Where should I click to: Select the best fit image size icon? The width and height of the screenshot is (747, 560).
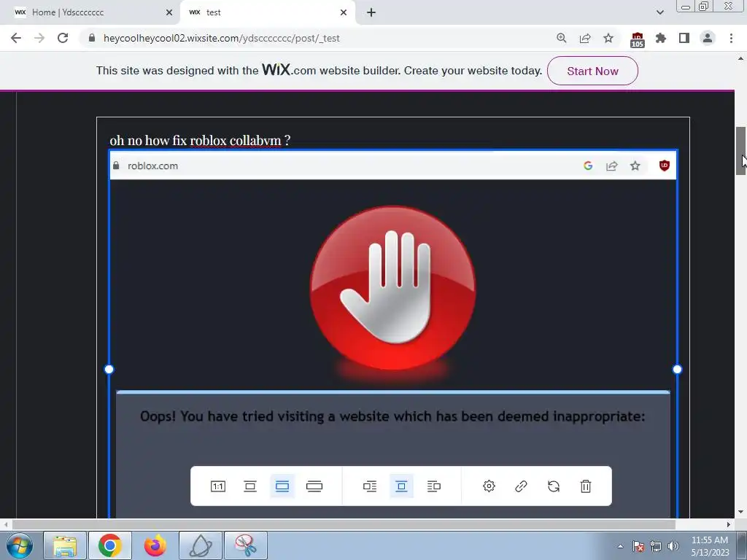point(282,486)
